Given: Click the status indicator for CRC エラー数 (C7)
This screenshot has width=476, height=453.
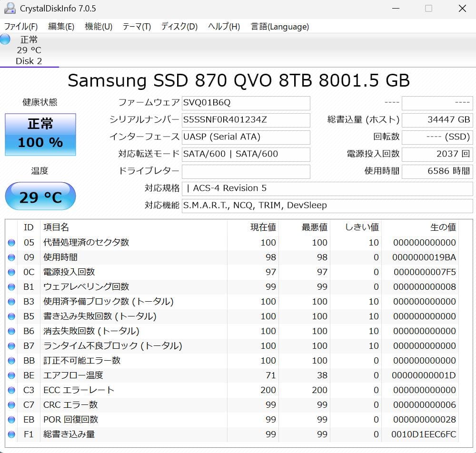Looking at the screenshot, I should pos(11,405).
